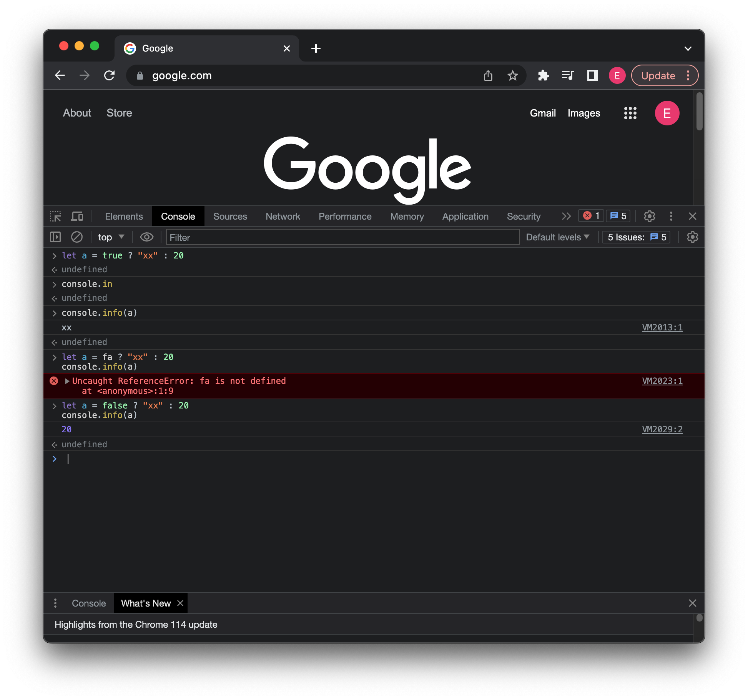Open the Chrome profile E avatar
This screenshot has height=700, width=748.
tap(617, 75)
